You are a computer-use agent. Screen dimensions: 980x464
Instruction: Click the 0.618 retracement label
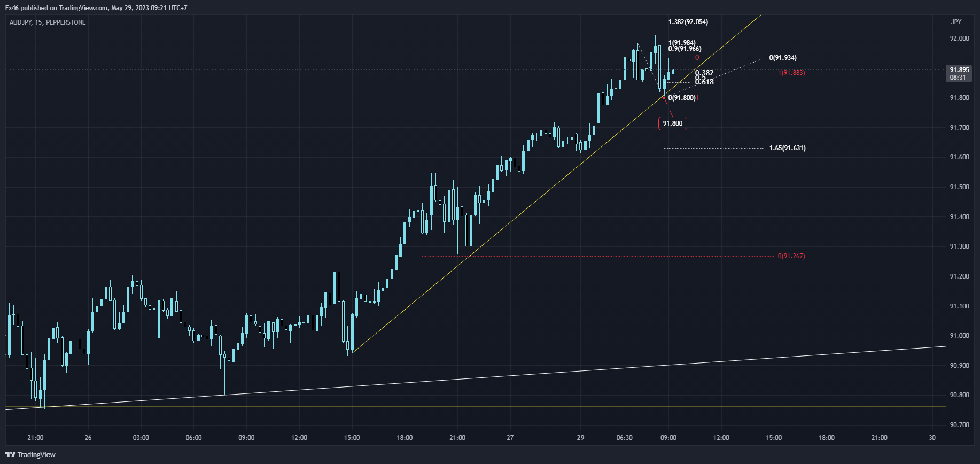click(704, 82)
